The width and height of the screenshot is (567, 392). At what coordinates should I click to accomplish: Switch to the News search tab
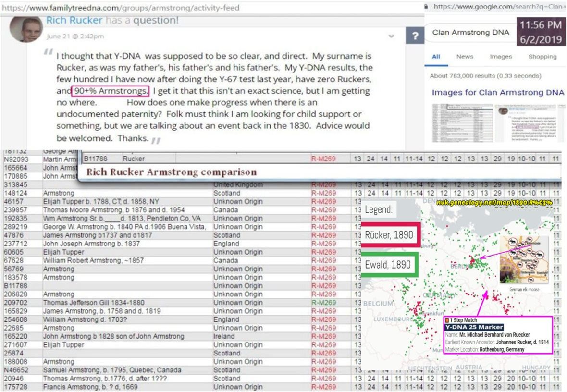pos(464,57)
